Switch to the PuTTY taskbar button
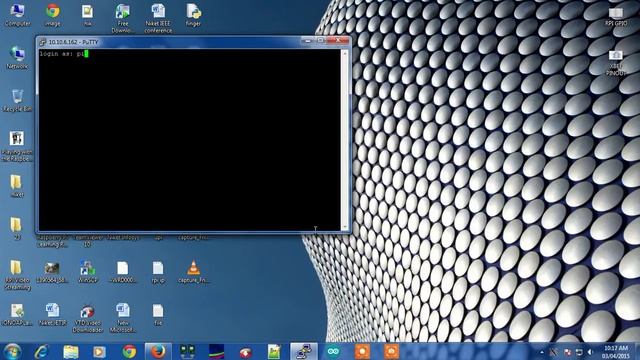This screenshot has width=640, height=360. pos(304,352)
